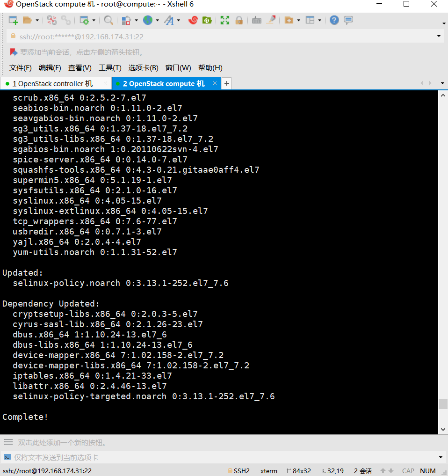Open the 文件(F) menu
This screenshot has width=448, height=476.
20,67
